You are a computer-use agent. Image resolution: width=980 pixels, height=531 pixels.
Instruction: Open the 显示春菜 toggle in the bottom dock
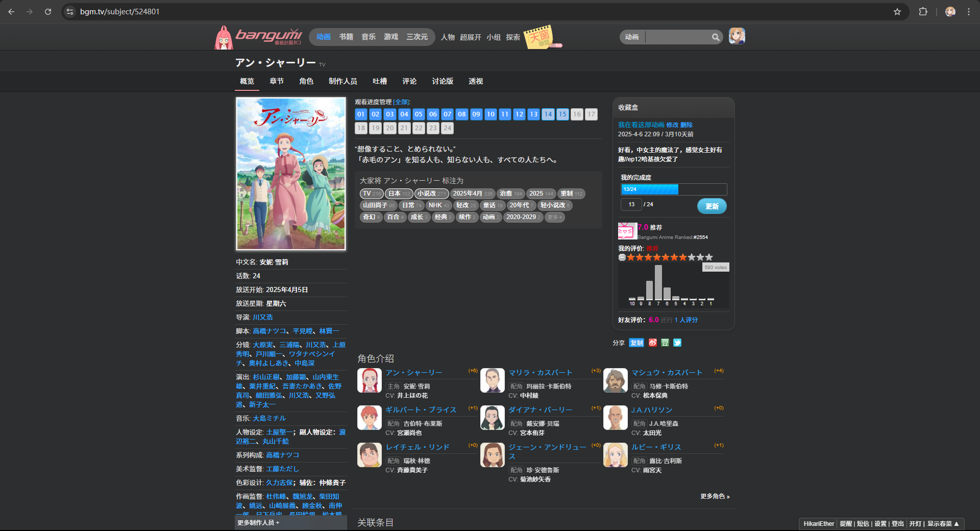pyautogui.click(x=943, y=524)
